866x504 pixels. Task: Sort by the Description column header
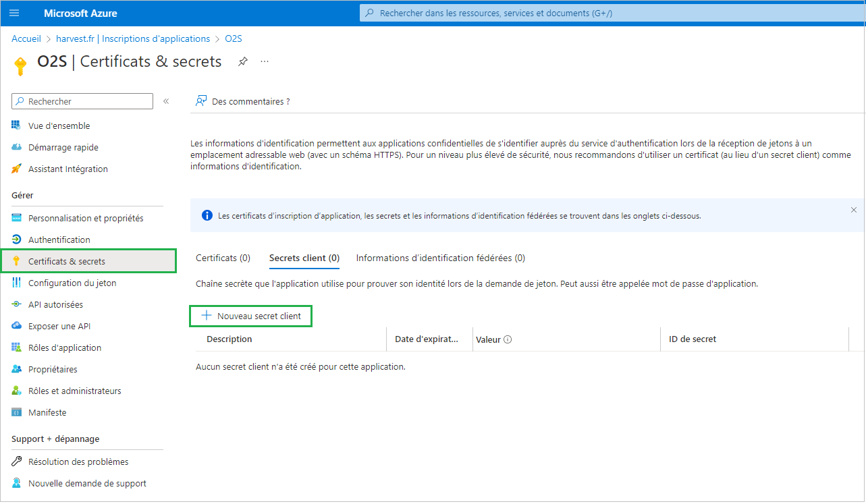pyautogui.click(x=229, y=339)
